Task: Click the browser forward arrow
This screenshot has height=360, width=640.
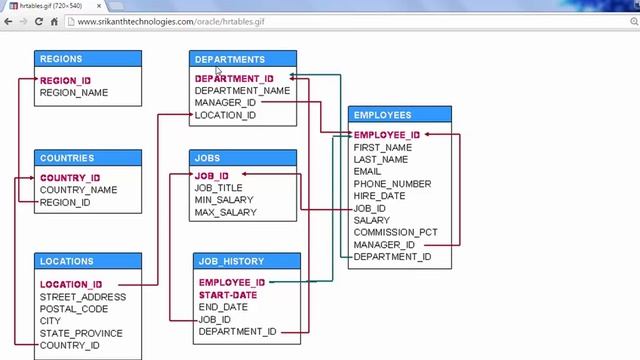Action: (23, 22)
